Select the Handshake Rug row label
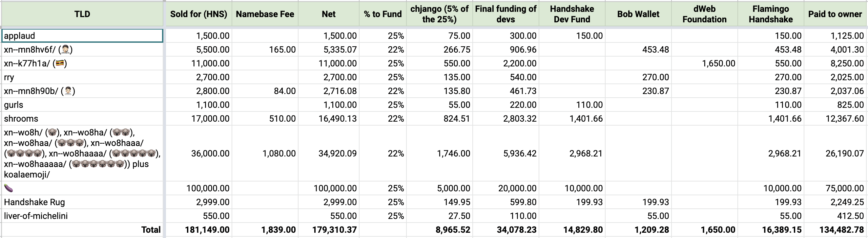 tap(82, 202)
